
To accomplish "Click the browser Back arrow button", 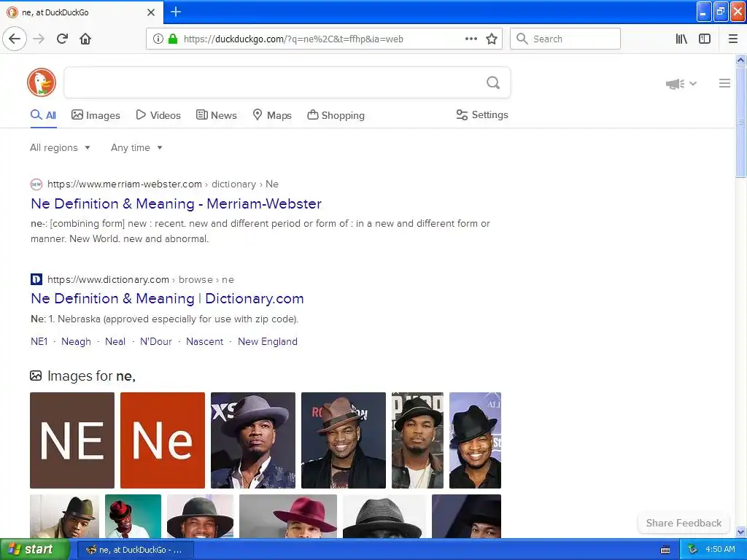I will pyautogui.click(x=15, y=39).
